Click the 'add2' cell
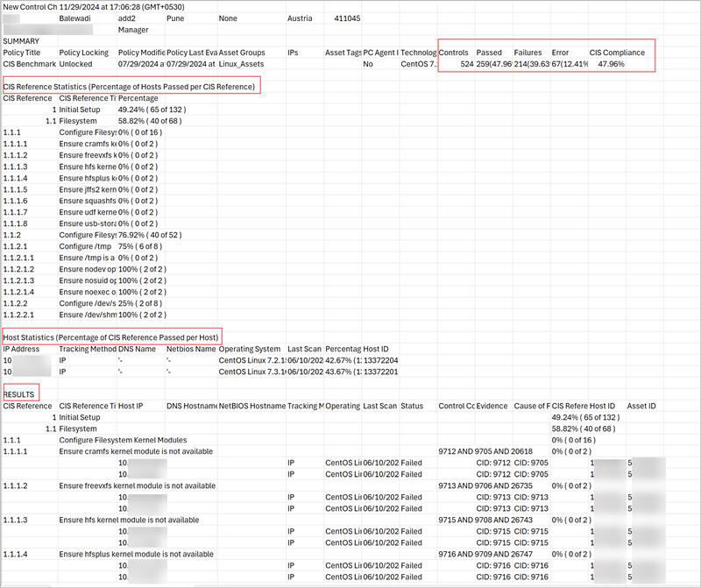Screen dimensions: 701x588 (126, 18)
